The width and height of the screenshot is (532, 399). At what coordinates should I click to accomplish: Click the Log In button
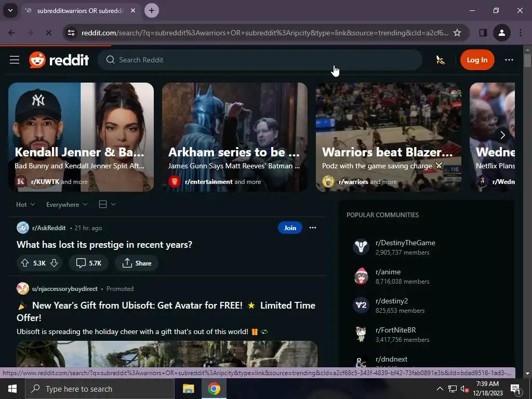tap(477, 60)
